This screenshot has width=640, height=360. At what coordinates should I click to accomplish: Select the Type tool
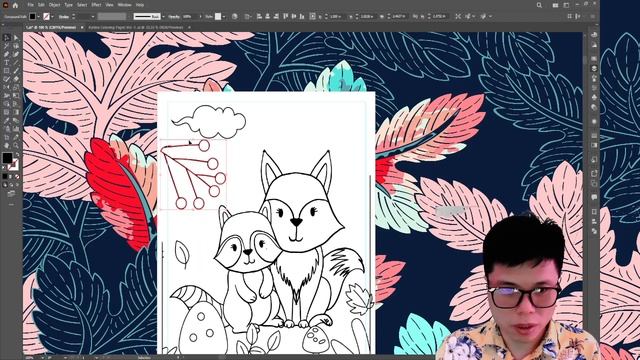(7, 62)
